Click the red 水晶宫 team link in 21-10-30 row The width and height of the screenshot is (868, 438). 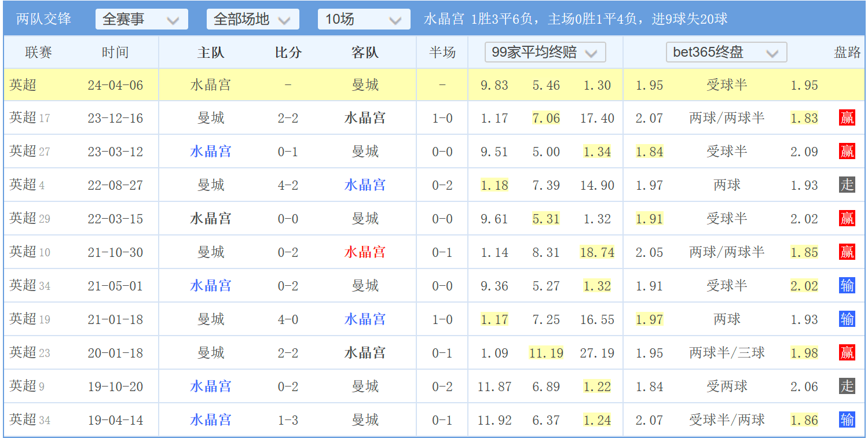pos(365,252)
